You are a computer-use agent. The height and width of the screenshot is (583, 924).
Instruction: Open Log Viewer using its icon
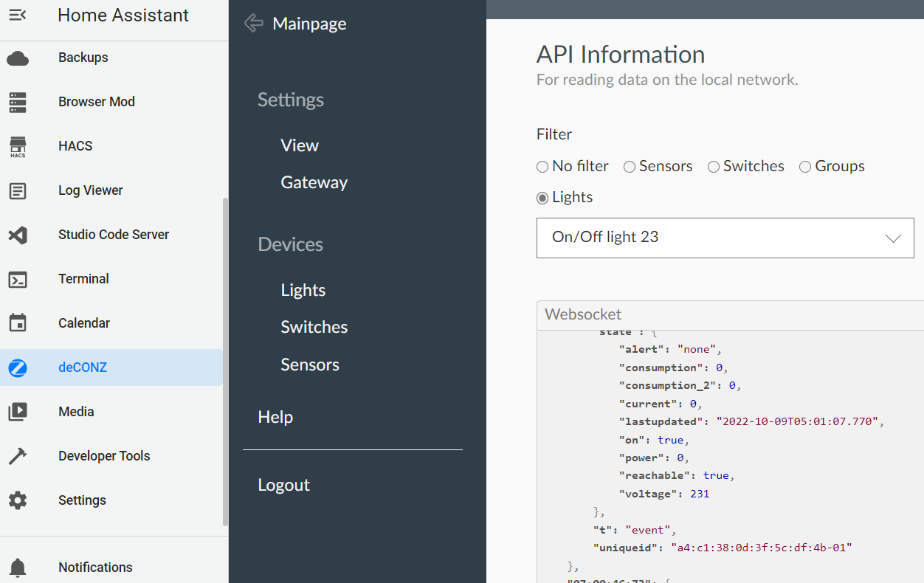click(x=18, y=190)
